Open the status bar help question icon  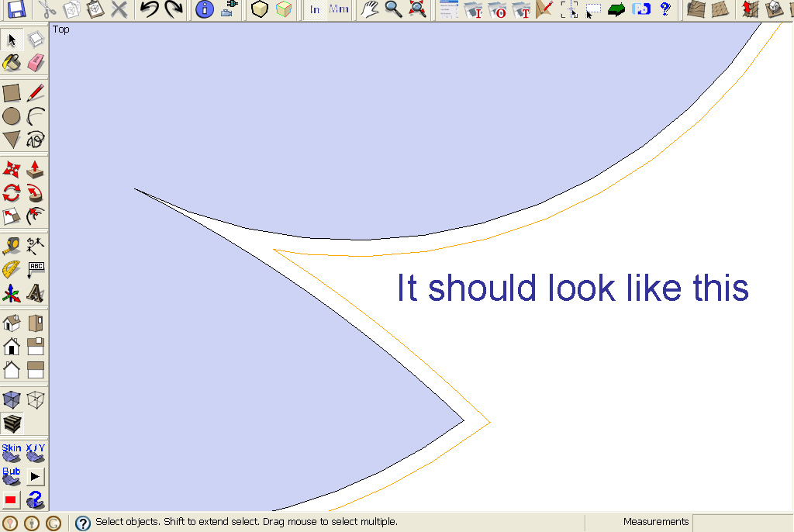[x=83, y=523]
